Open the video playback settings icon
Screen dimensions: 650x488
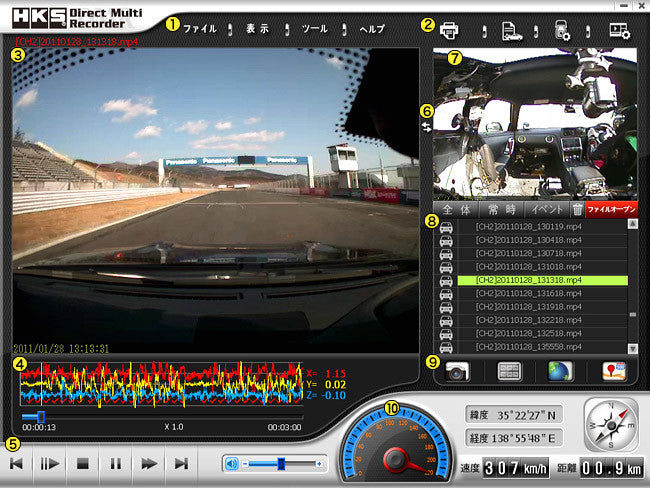620,29
